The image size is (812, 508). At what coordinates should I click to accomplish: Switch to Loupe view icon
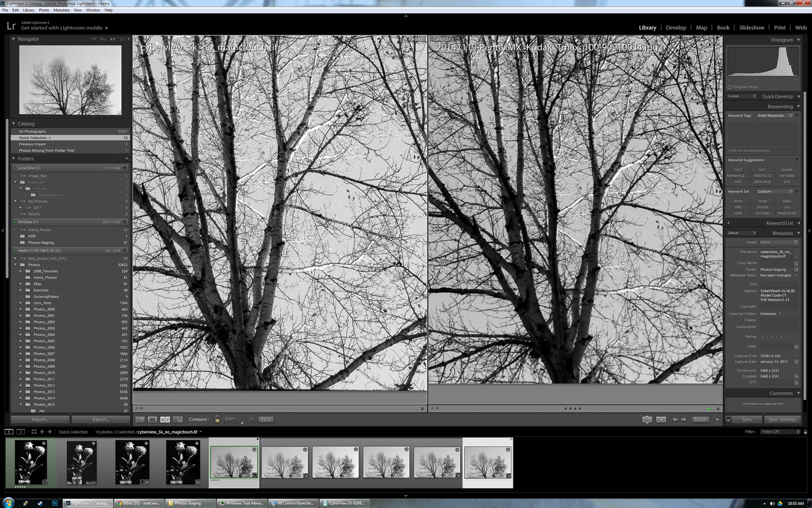(x=152, y=419)
